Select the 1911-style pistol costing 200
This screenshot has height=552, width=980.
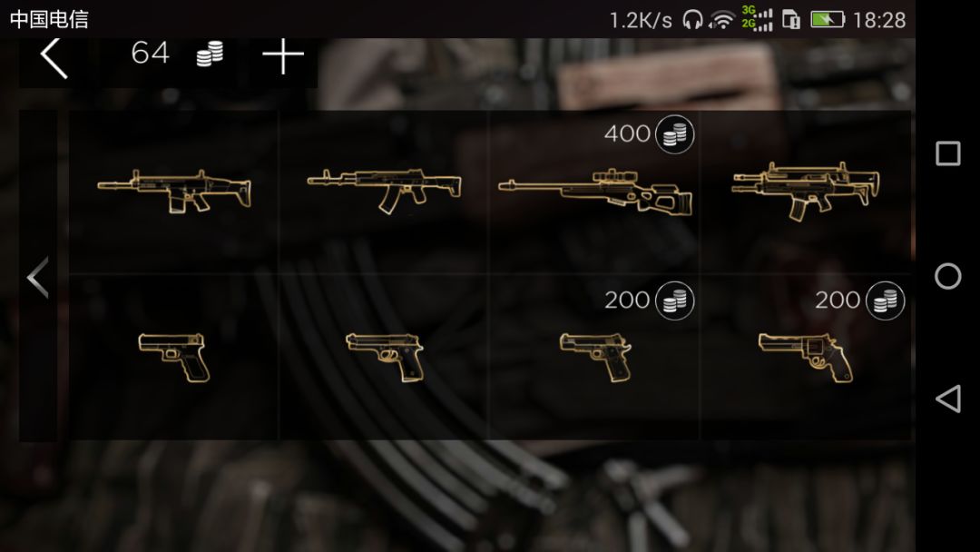point(595,357)
